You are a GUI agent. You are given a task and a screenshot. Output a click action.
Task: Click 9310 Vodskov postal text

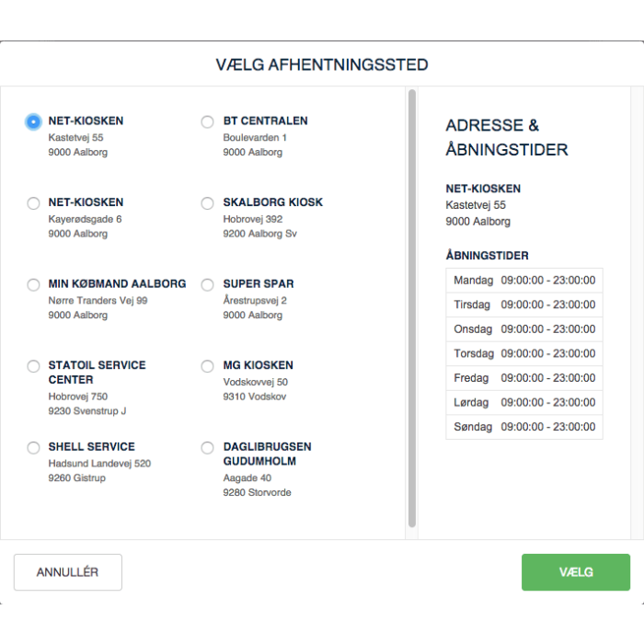[255, 397]
